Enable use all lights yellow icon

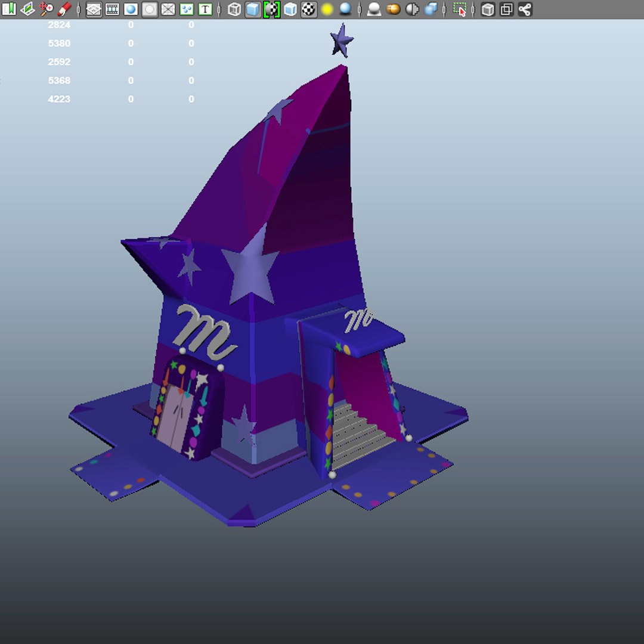(327, 9)
